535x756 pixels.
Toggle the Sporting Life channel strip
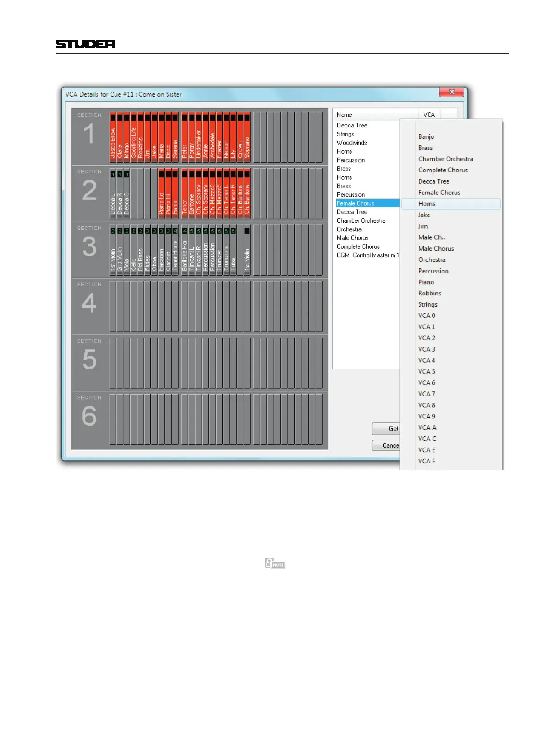coord(133,137)
